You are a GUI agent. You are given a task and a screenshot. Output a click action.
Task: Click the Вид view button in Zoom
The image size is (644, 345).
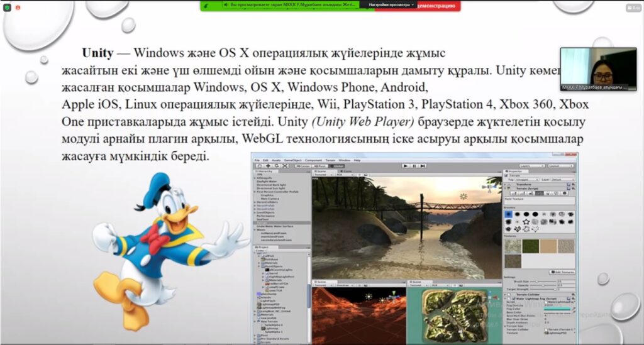coord(634,8)
